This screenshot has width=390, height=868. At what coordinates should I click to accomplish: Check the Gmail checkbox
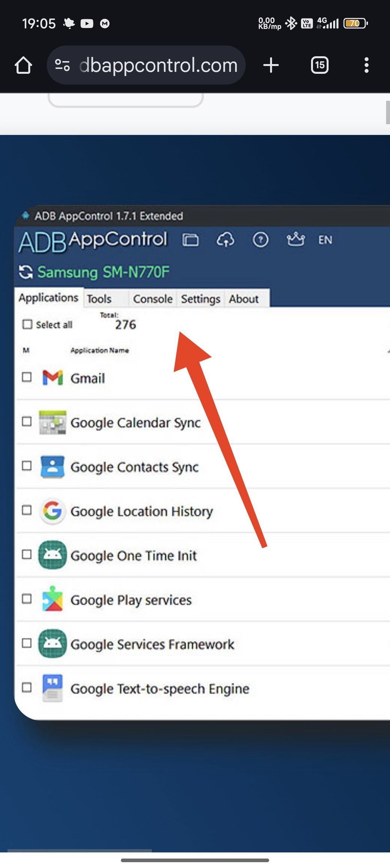coord(27,377)
